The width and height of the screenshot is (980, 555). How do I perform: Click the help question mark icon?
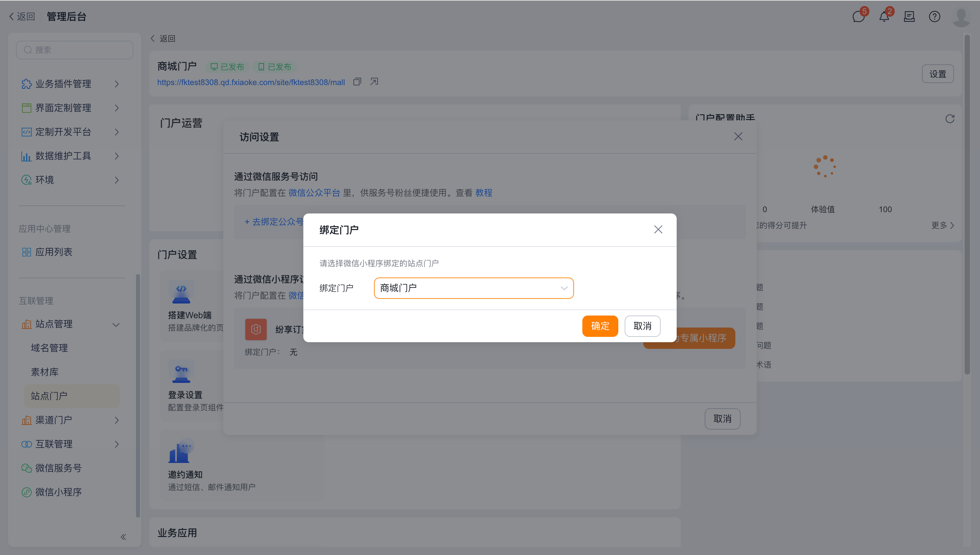coord(934,17)
